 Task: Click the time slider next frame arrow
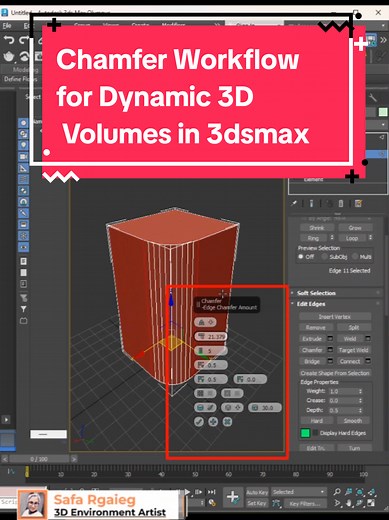74,459
